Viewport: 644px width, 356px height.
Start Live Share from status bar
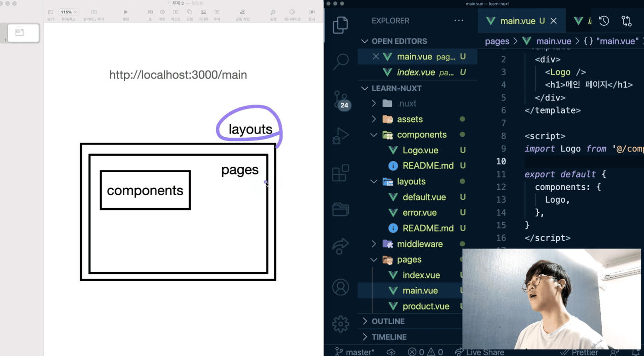[479, 352]
